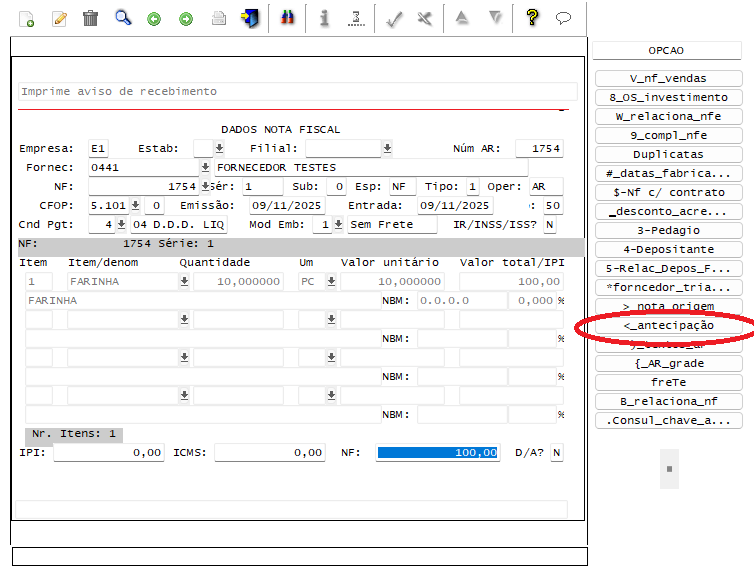Click the cancel cross icon
The image size is (754, 568).
click(425, 19)
